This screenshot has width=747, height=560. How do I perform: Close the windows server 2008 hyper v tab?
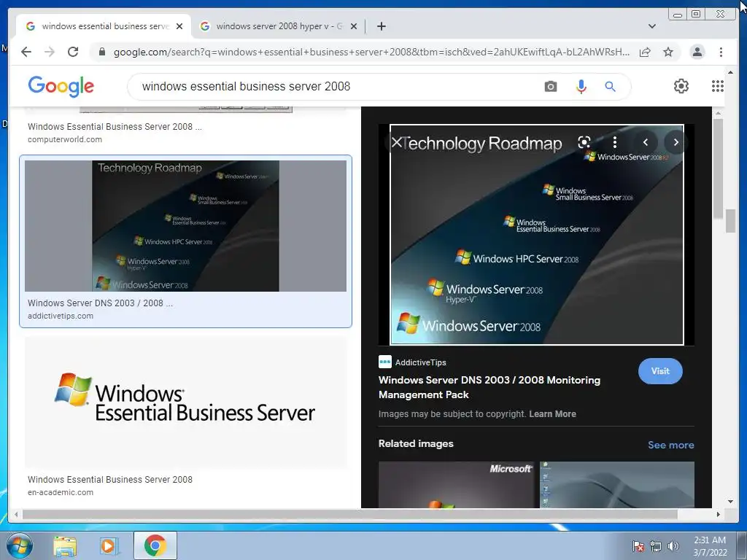click(354, 26)
